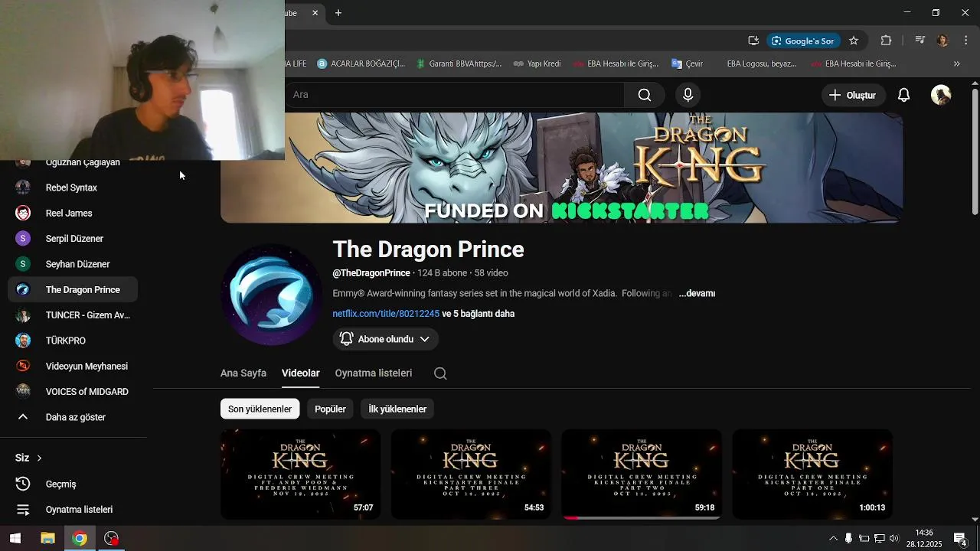Open Yapı Kredi bookmark
Image resolution: width=980 pixels, height=551 pixels.
pos(537,64)
